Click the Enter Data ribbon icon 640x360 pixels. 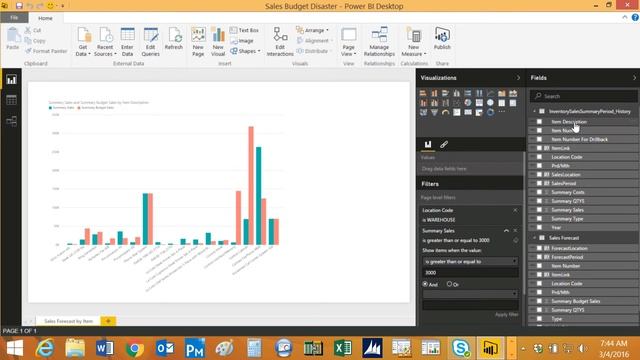(127, 42)
